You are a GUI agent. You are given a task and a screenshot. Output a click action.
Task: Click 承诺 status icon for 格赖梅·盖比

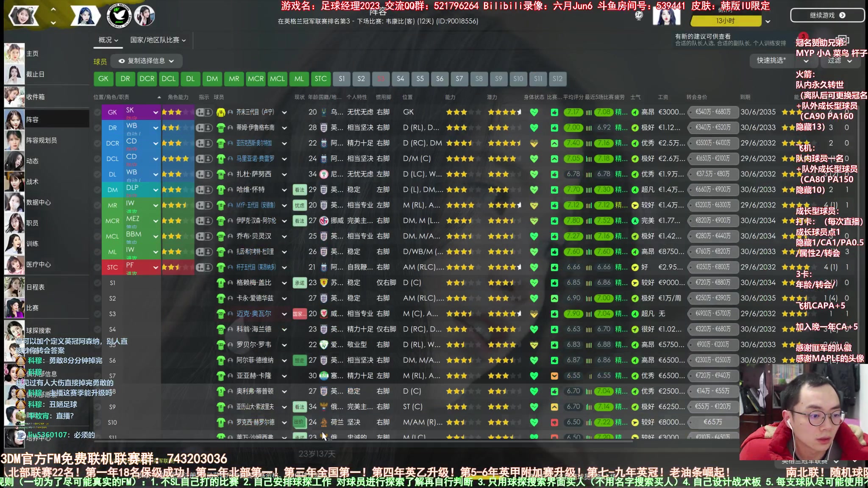300,283
